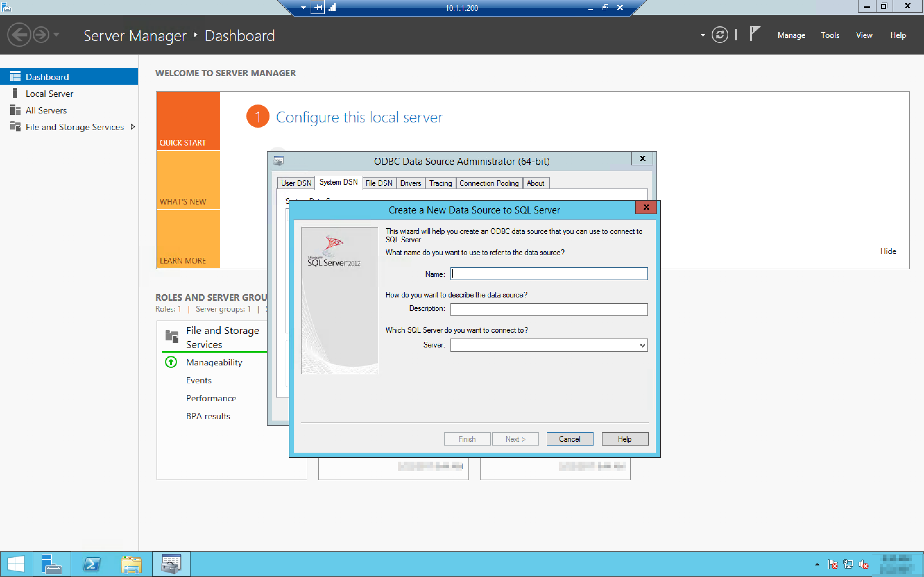The image size is (924, 577).
Task: Open File Explorer from the taskbar
Action: (x=131, y=564)
